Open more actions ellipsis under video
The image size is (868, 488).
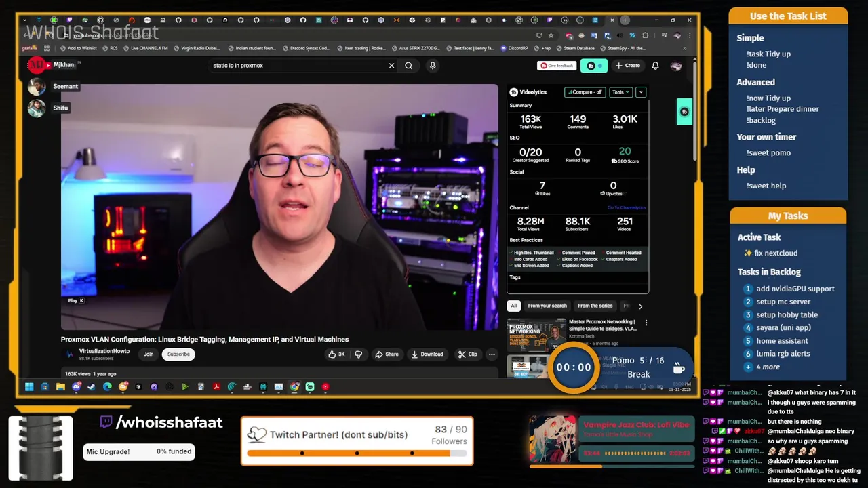pos(492,354)
